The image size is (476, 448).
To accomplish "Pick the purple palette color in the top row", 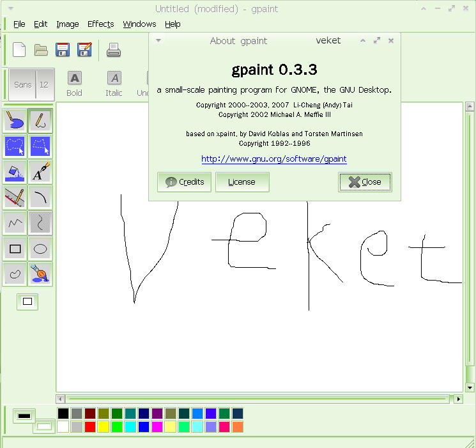I will click(x=157, y=413).
